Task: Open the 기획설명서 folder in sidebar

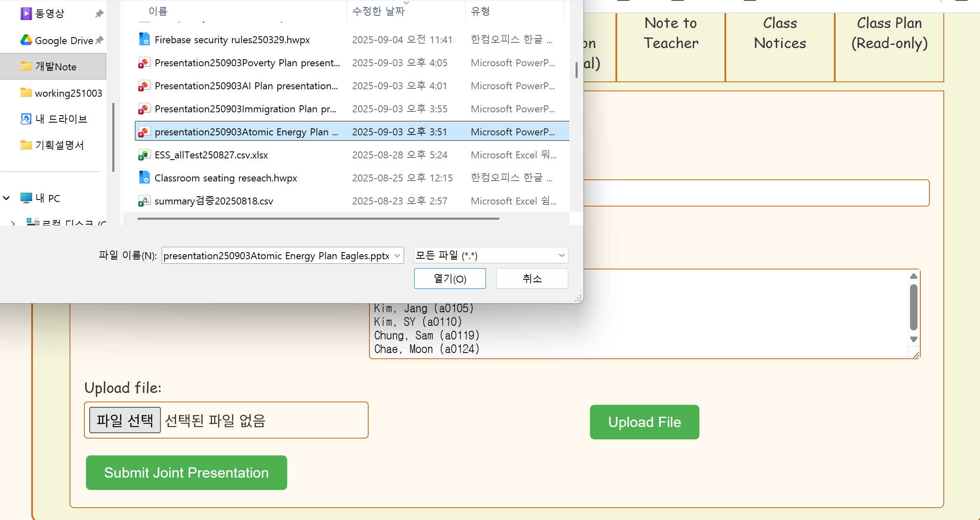Action: coord(59,145)
